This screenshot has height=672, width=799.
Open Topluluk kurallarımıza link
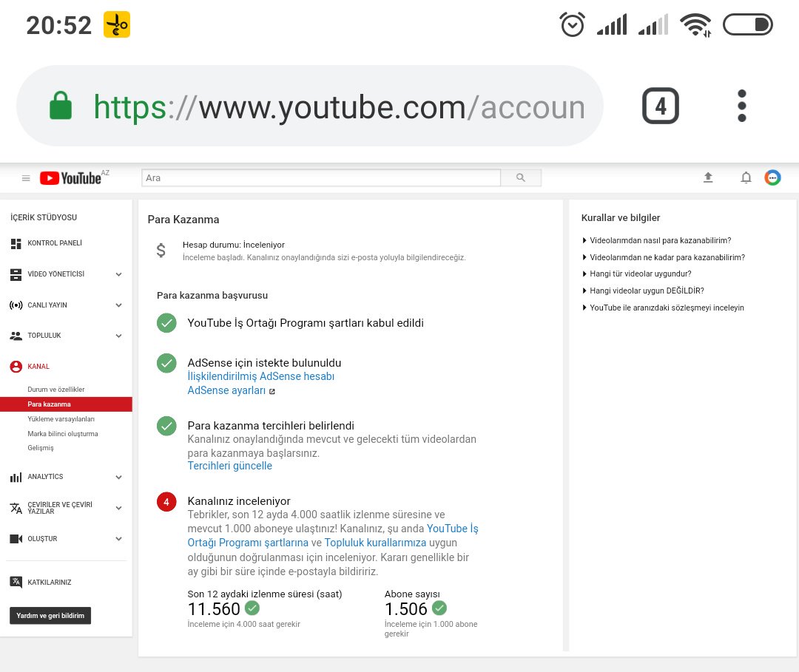(375, 543)
